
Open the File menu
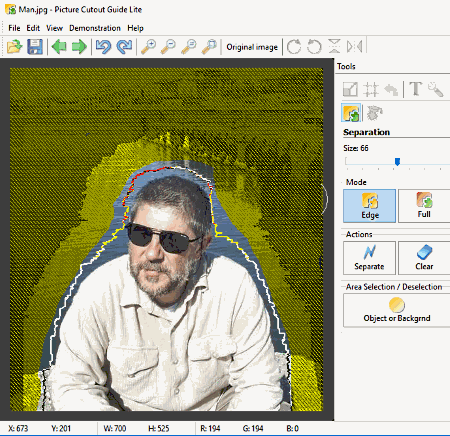pos(14,28)
